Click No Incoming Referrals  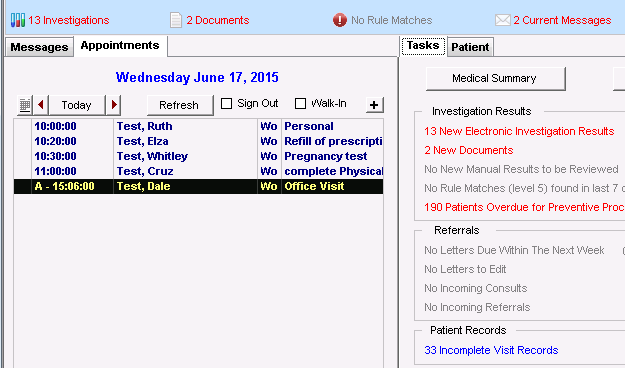tap(477, 307)
